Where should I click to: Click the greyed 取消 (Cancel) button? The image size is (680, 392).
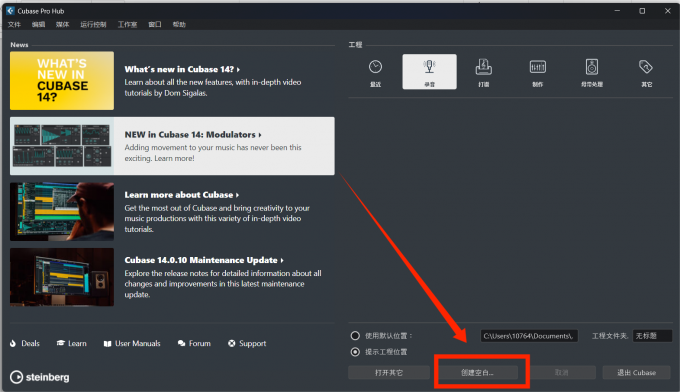pos(561,372)
